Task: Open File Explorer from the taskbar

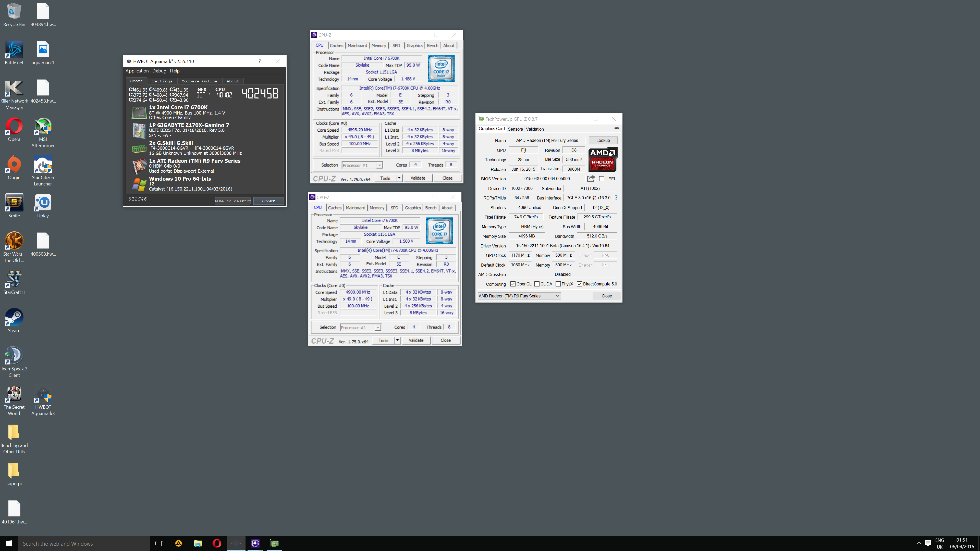Action: pos(198,543)
